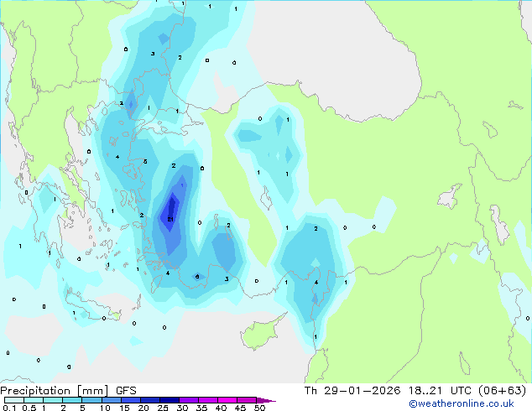Click the legend label '15'
Screen dimensions: 532x411
[x=124, y=408]
